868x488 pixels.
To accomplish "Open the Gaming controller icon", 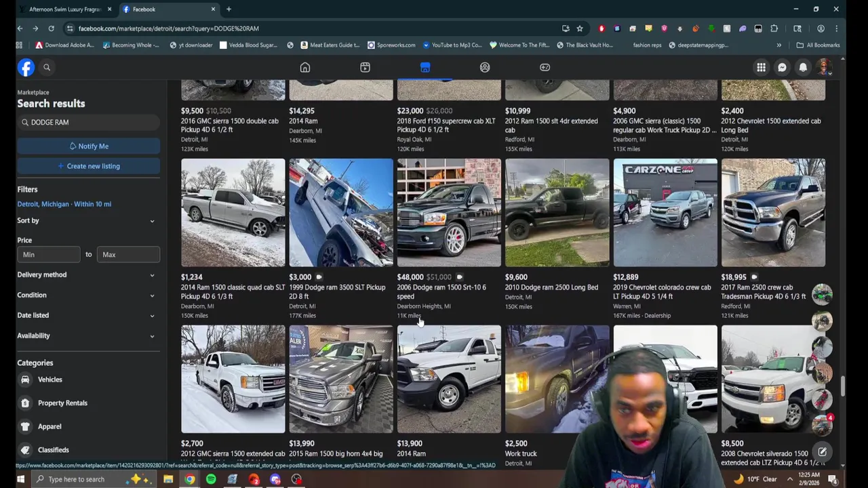I will 545,67.
